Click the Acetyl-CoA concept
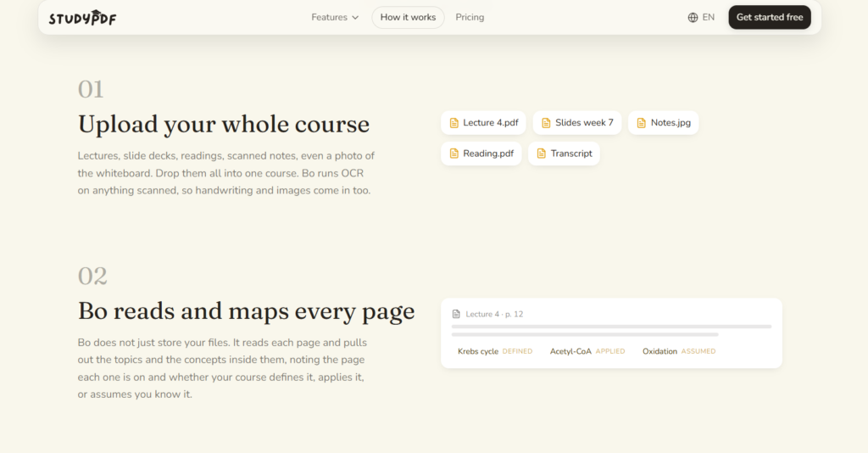 [x=570, y=351]
